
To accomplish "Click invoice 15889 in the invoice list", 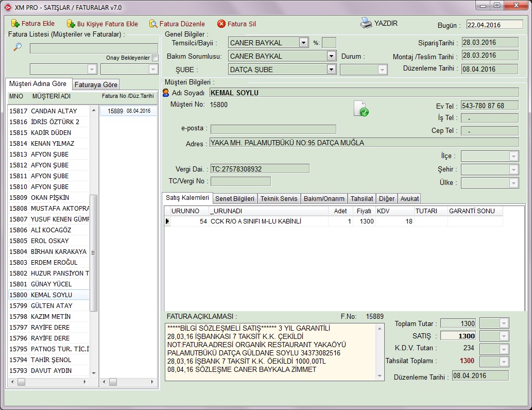I will pyautogui.click(x=115, y=111).
